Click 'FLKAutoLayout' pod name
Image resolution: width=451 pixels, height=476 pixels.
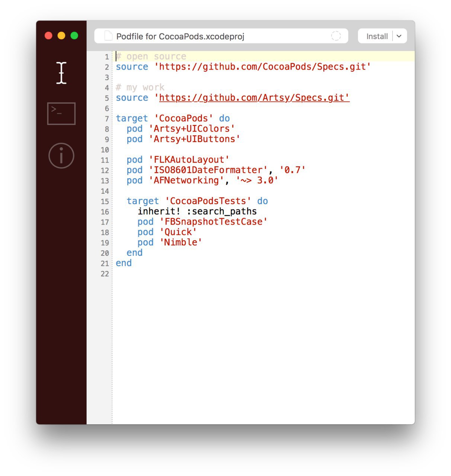coord(189,160)
